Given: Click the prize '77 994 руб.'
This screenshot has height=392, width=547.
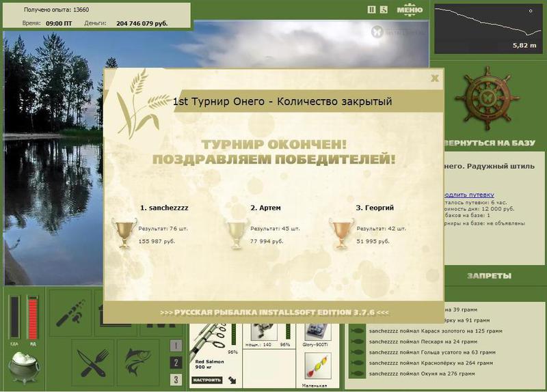Looking at the screenshot, I should click(x=267, y=241).
